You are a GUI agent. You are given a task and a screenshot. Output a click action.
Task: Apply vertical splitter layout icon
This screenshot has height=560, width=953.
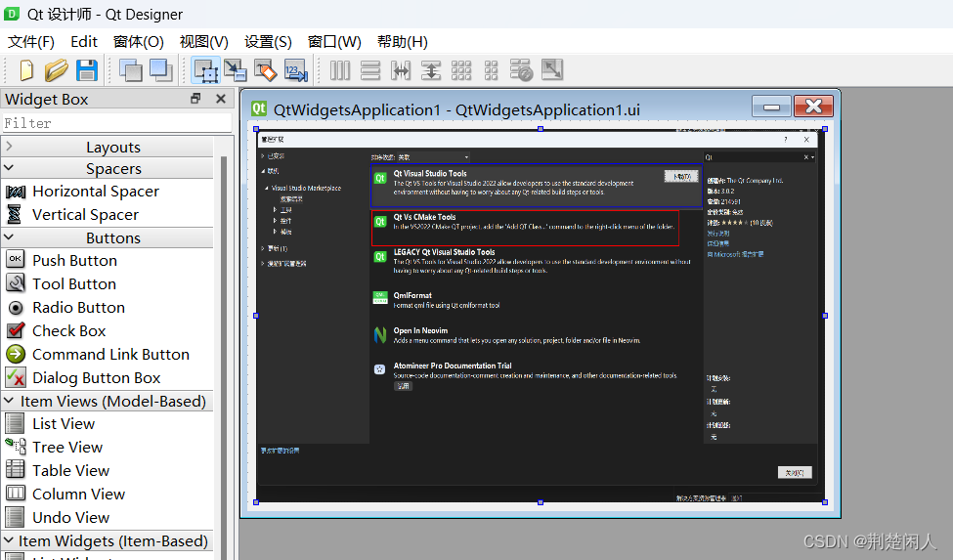(x=431, y=70)
